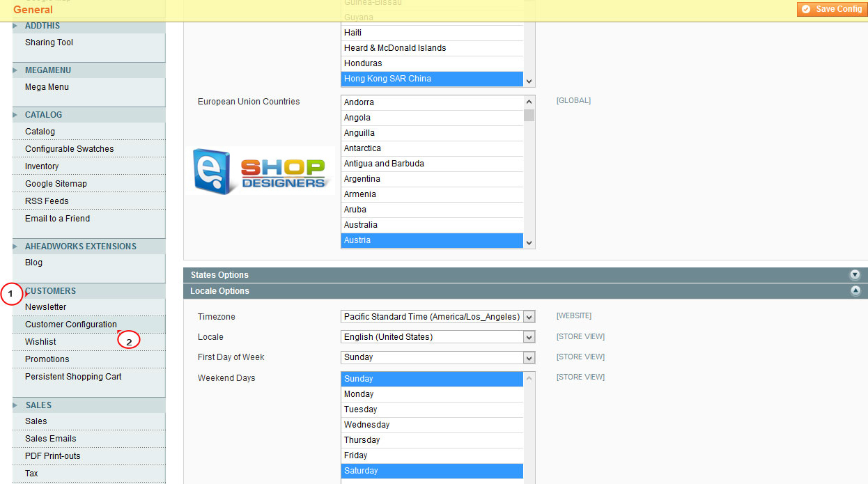Click the European Union Countries scroll-up arrow
This screenshot has width=868, height=484.
(x=529, y=102)
